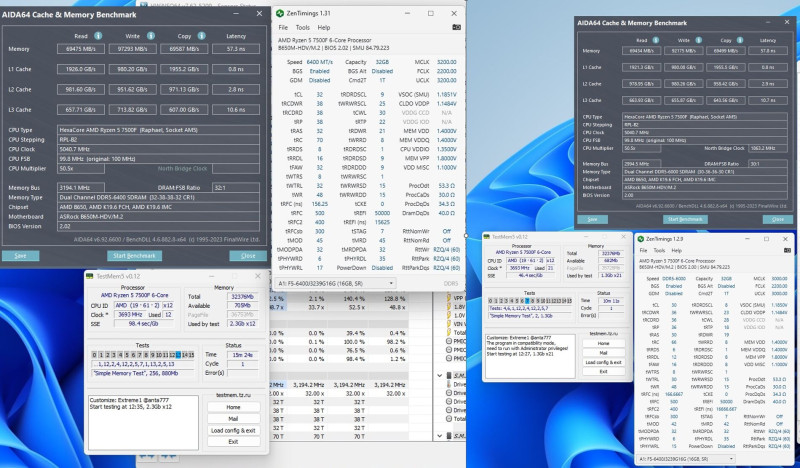Viewport: 800px width, 468px height.
Task: Click Load config & exit in right TestMem5
Action: click(x=604, y=362)
